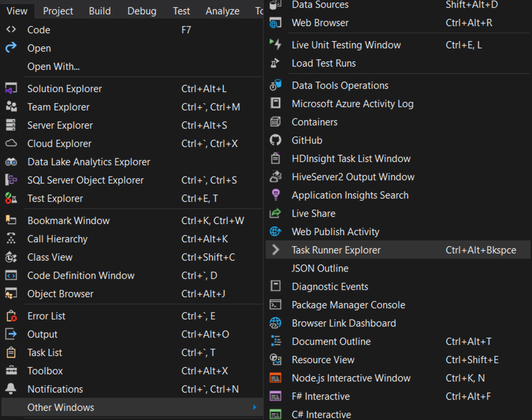
Task: Click the Document Outline icon
Action: coord(275,341)
